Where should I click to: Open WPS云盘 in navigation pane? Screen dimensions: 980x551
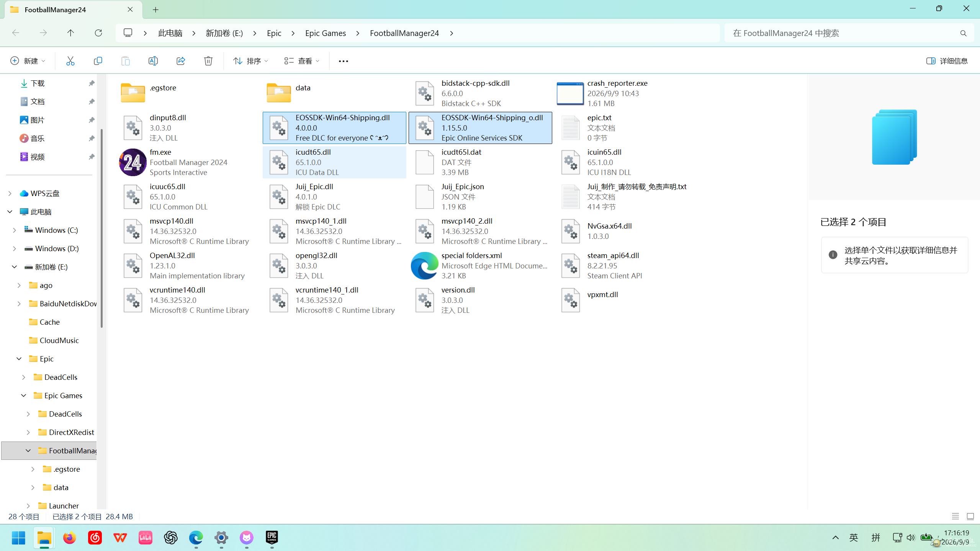(45, 193)
